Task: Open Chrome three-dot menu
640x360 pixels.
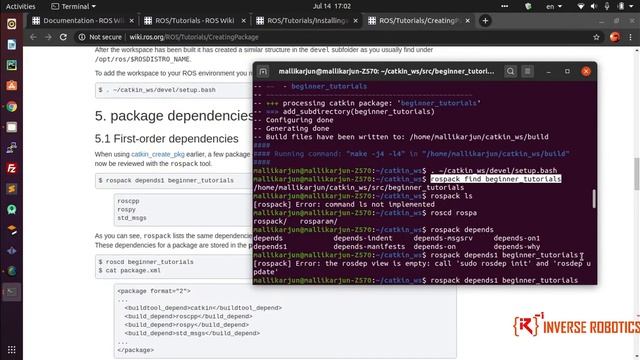Action: click(630, 37)
